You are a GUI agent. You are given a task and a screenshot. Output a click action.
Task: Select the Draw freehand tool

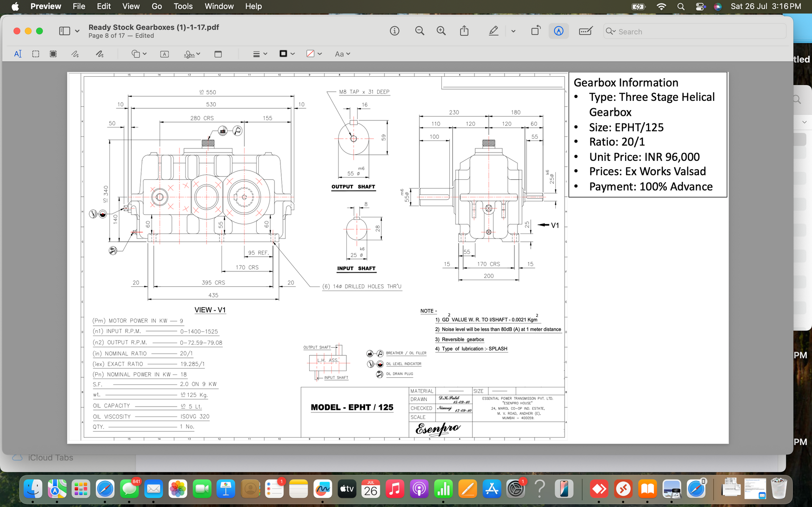click(x=100, y=54)
